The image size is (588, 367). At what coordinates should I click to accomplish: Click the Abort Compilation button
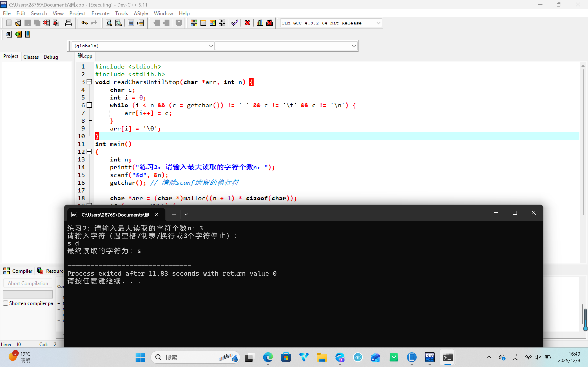[28, 283]
